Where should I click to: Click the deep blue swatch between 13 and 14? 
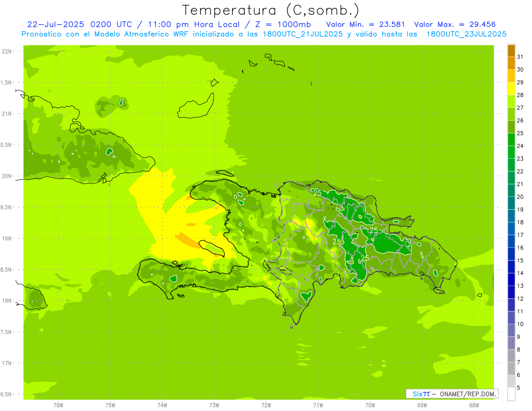pos(511,279)
